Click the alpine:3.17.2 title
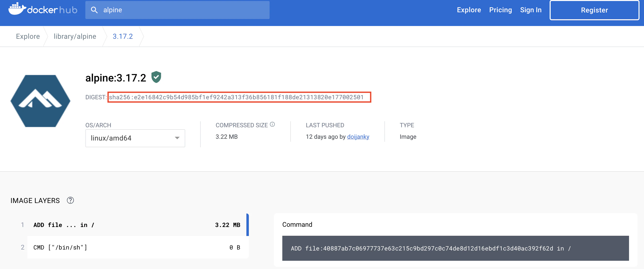 pos(116,78)
